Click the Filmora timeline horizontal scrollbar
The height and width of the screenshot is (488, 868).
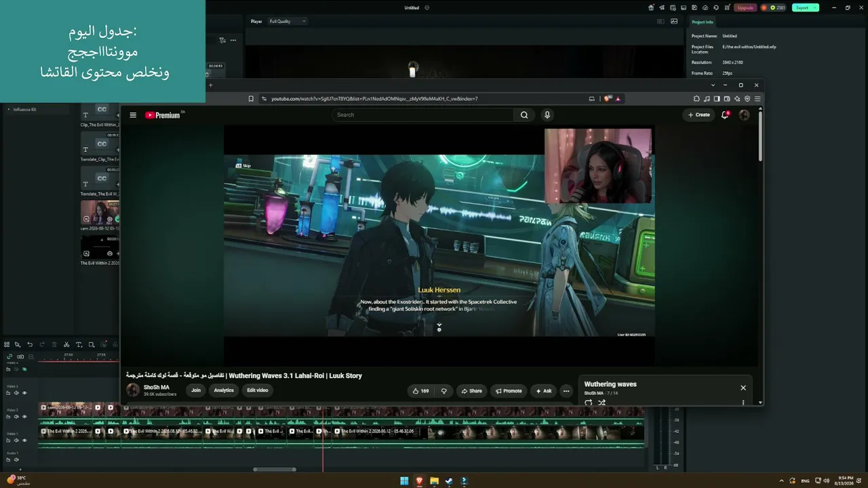coord(275,469)
